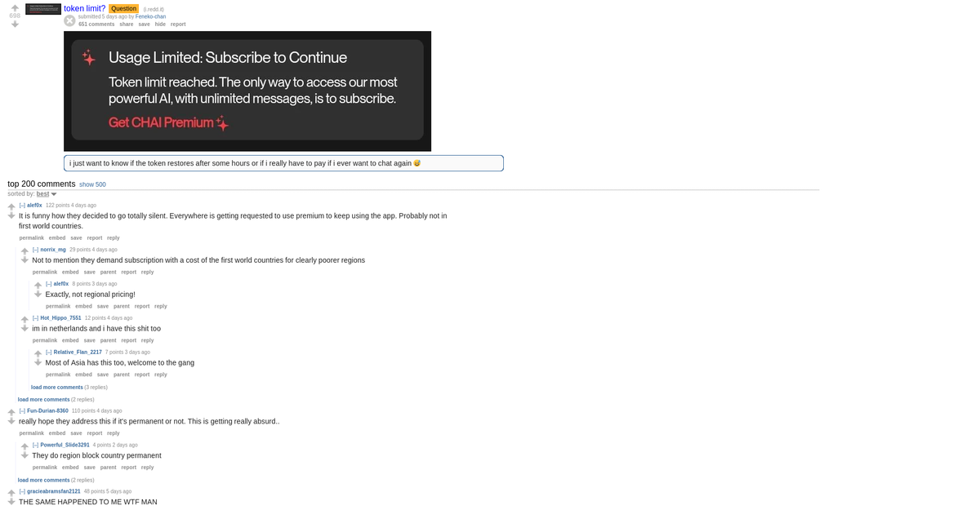Show 500 comments instead of 200
This screenshot has width=980, height=510.
click(92, 184)
